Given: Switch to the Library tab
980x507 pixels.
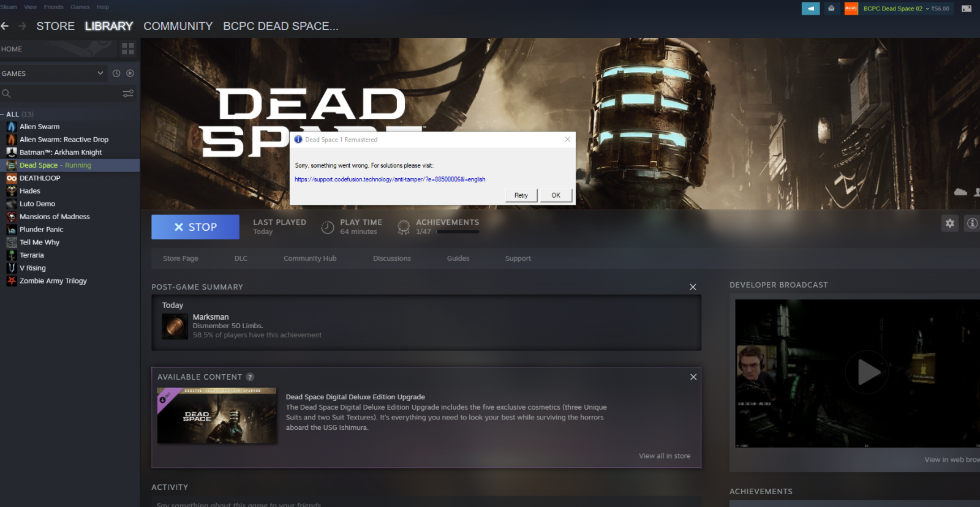Looking at the screenshot, I should [x=109, y=26].
